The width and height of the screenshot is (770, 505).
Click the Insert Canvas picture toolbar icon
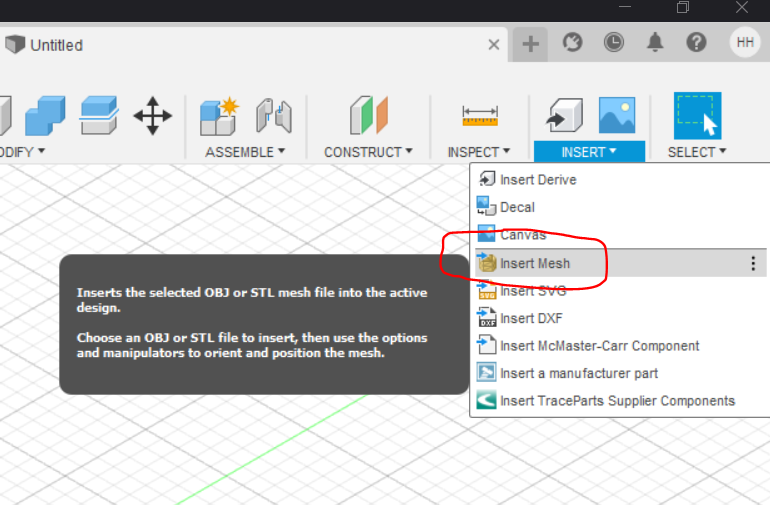[617, 115]
